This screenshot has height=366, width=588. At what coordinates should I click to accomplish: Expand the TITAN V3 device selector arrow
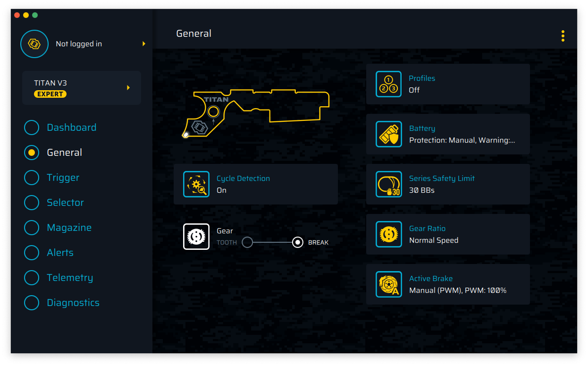tap(128, 88)
